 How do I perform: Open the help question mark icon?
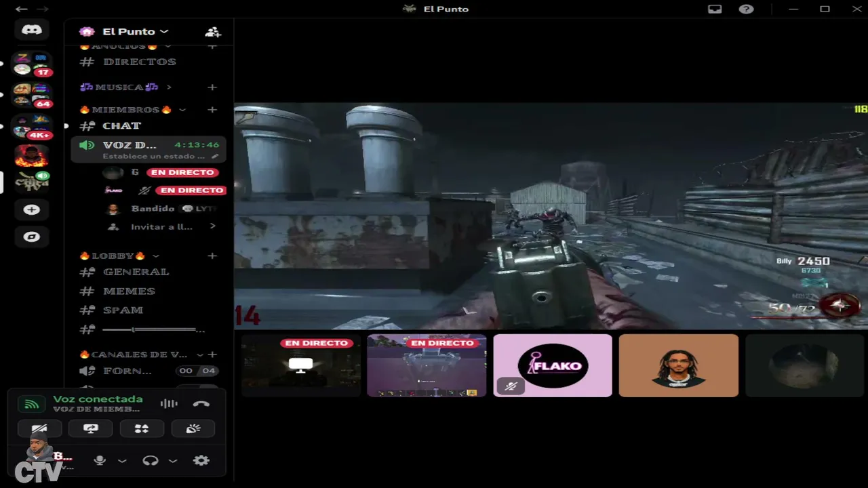[x=746, y=9]
